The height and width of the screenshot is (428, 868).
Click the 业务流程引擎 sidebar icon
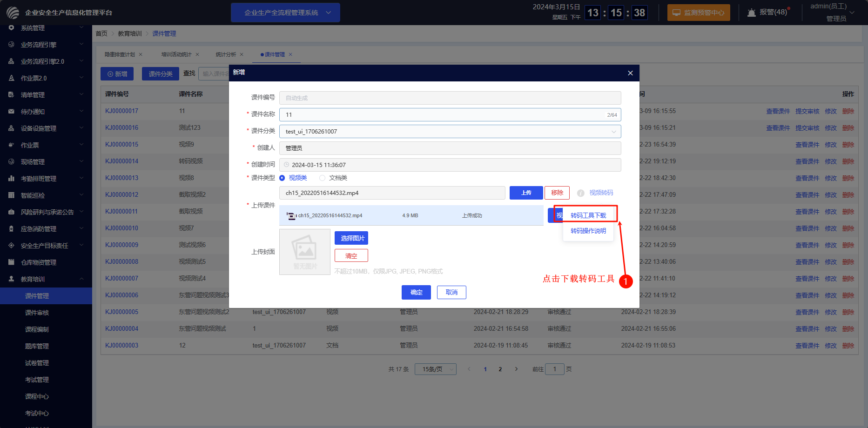(11, 45)
